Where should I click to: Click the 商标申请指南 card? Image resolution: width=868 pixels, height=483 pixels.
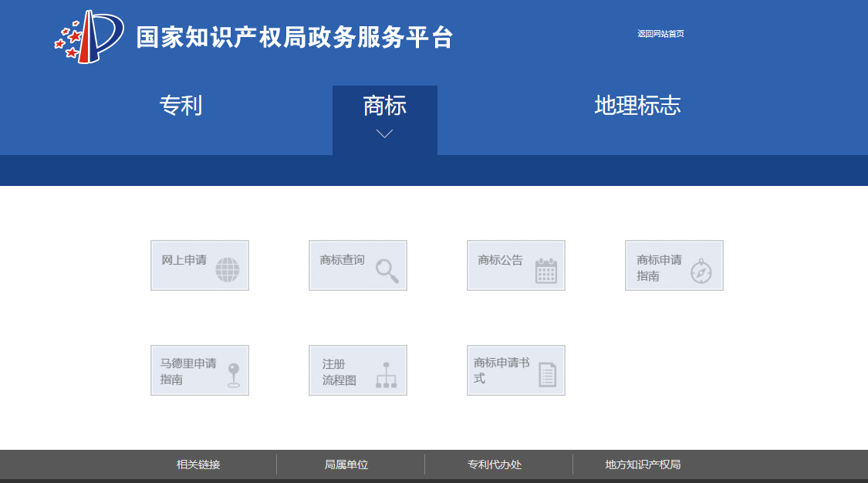coord(674,265)
